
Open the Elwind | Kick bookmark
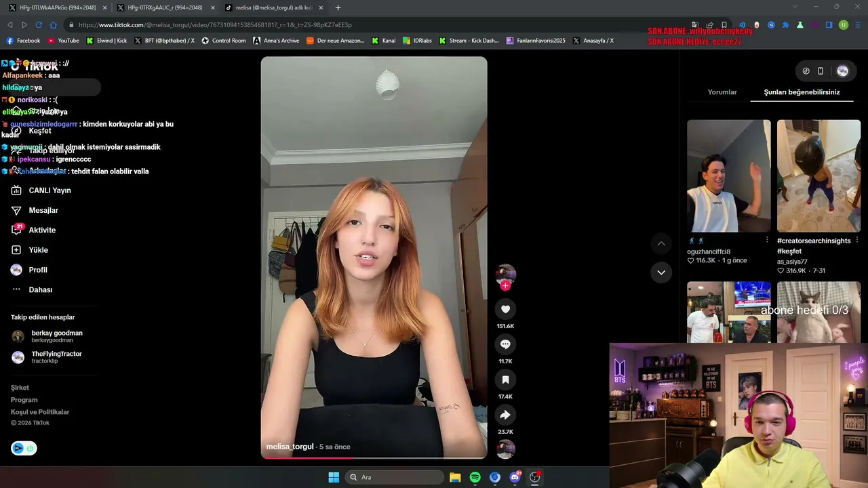(x=106, y=41)
